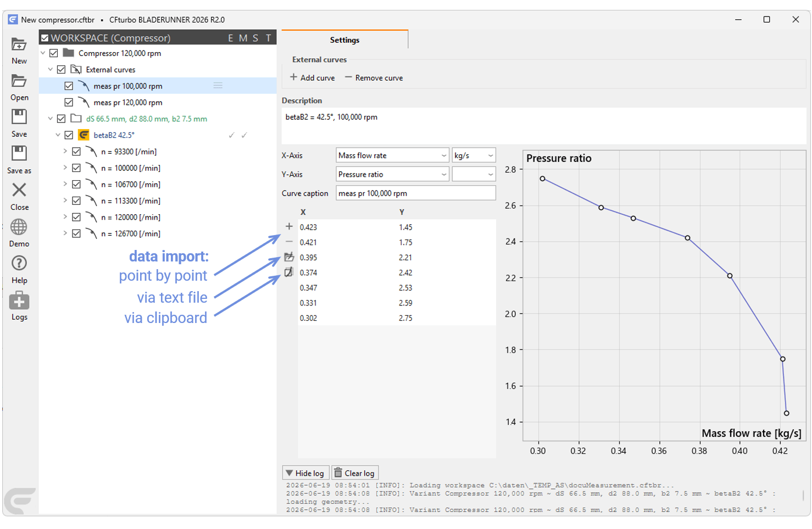This screenshot has width=812, height=529.
Task: Save the workspace with the Save icon
Action: click(19, 116)
